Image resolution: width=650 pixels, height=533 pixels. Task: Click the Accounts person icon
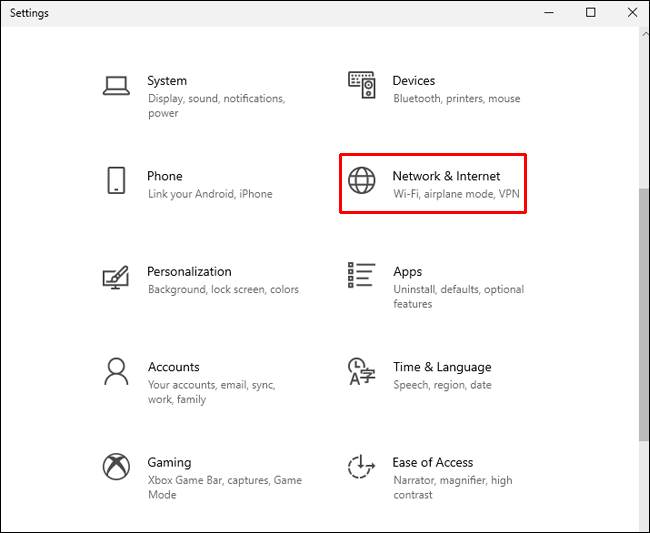[116, 371]
